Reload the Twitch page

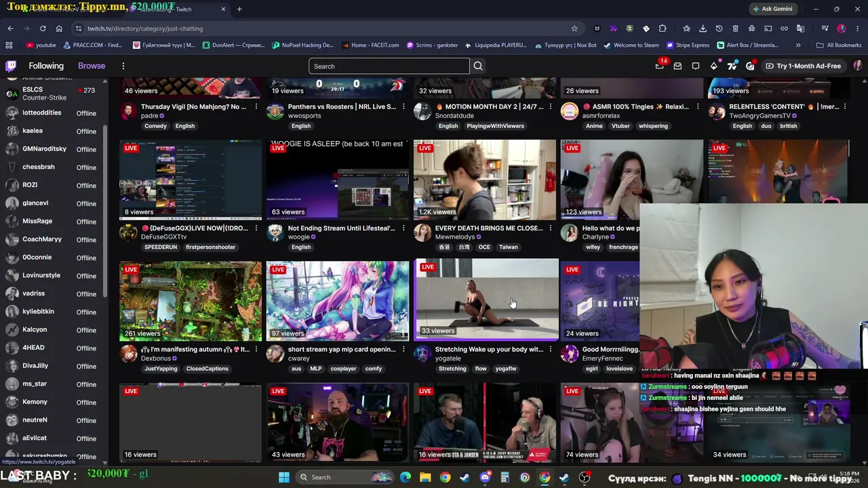click(x=43, y=28)
